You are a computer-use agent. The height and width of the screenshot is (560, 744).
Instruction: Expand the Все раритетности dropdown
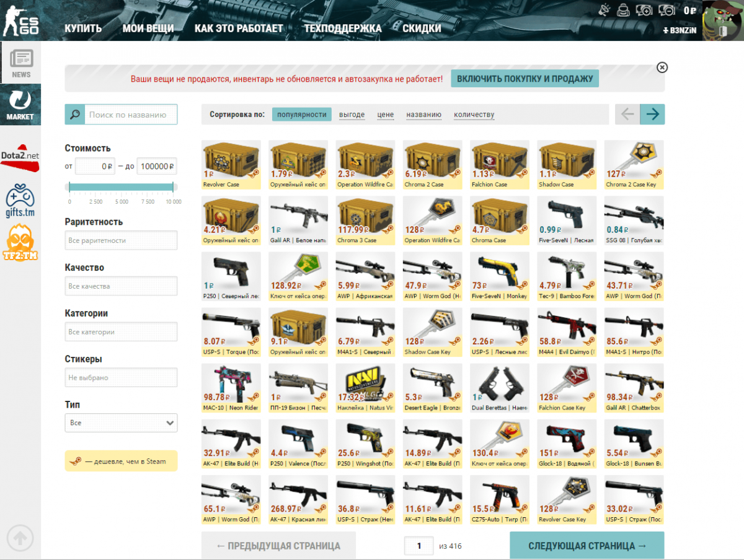pyautogui.click(x=121, y=240)
